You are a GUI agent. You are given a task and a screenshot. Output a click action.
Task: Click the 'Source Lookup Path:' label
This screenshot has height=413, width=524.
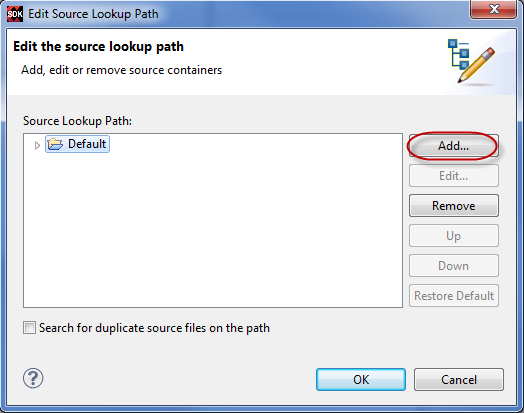coord(77,121)
